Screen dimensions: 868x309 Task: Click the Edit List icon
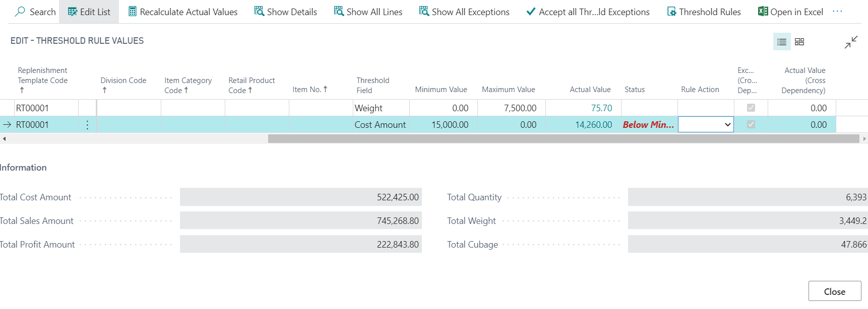[x=73, y=12]
